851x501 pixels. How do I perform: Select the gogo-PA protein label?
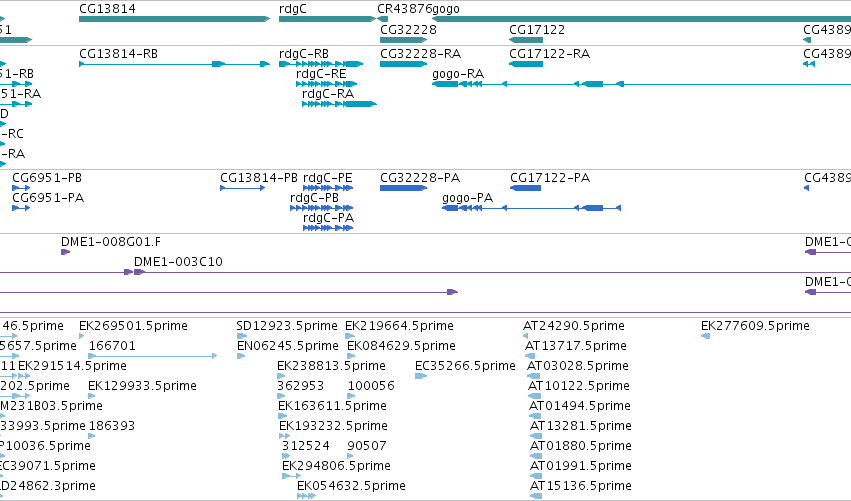467,198
